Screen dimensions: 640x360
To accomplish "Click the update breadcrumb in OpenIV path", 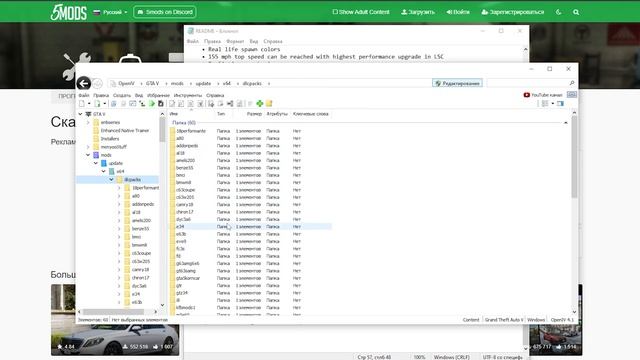I will coord(203,83).
